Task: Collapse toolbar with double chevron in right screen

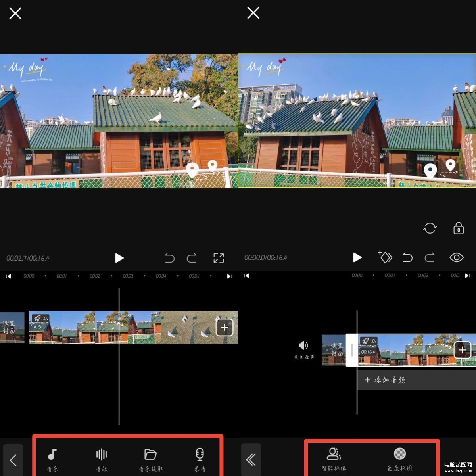Action: point(251,460)
